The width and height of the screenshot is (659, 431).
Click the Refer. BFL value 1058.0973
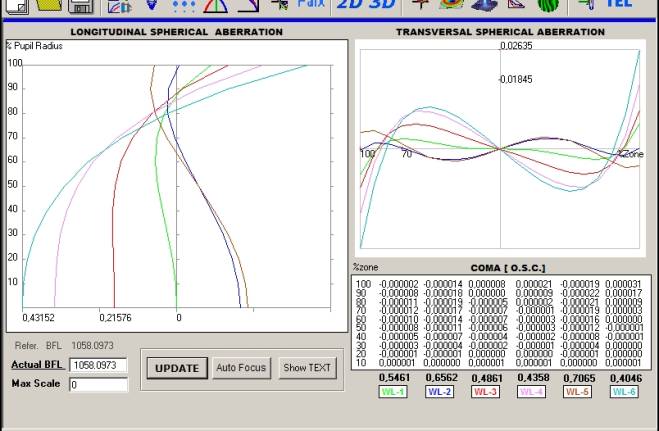point(92,346)
